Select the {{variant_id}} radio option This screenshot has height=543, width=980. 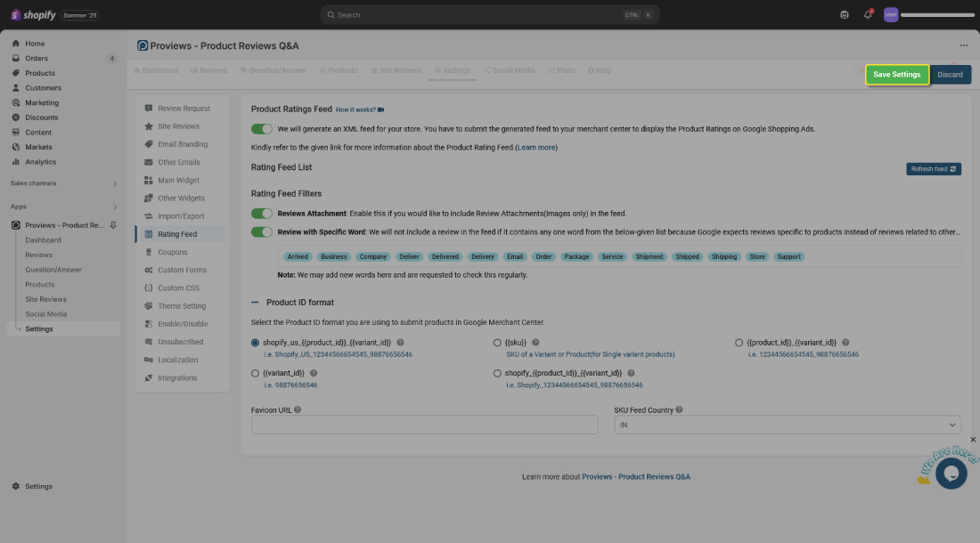(255, 373)
